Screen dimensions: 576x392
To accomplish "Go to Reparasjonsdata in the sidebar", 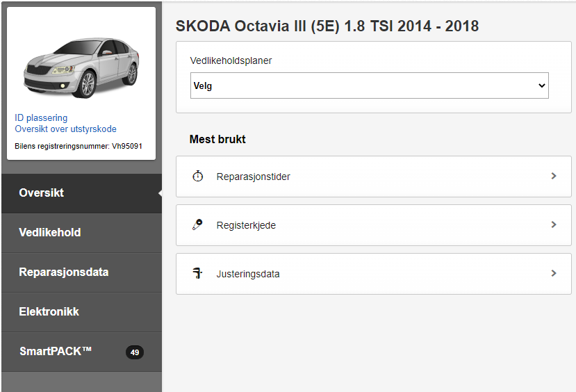I will pos(81,272).
